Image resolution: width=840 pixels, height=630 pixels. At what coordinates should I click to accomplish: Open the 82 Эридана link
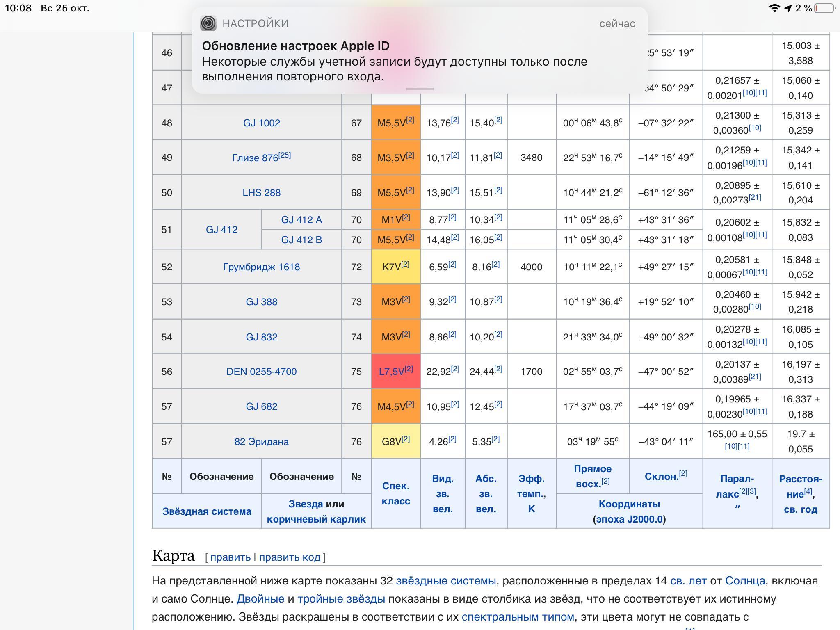pyautogui.click(x=262, y=442)
